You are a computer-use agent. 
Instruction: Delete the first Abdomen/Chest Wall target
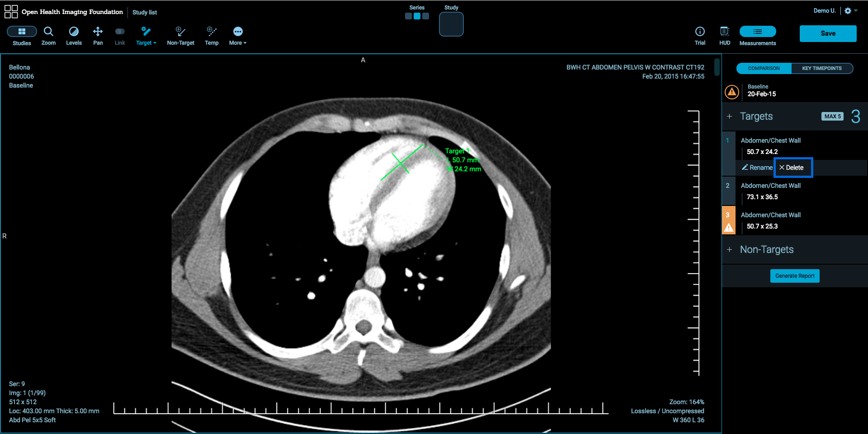793,168
